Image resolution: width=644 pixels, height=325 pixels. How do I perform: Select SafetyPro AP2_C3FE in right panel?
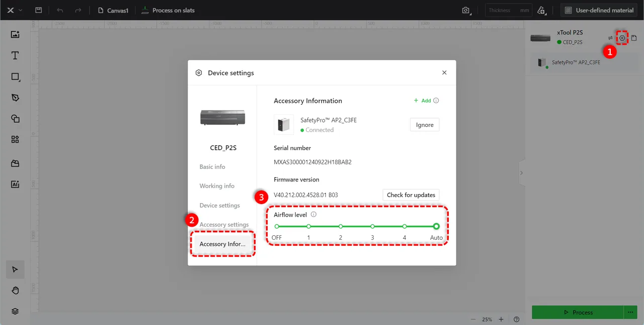(x=584, y=62)
